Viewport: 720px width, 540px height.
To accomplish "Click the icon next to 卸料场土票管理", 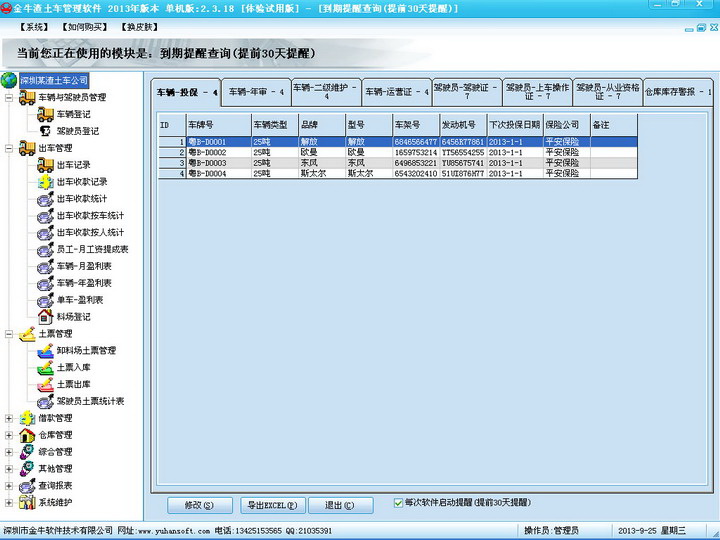I will tap(45, 350).
